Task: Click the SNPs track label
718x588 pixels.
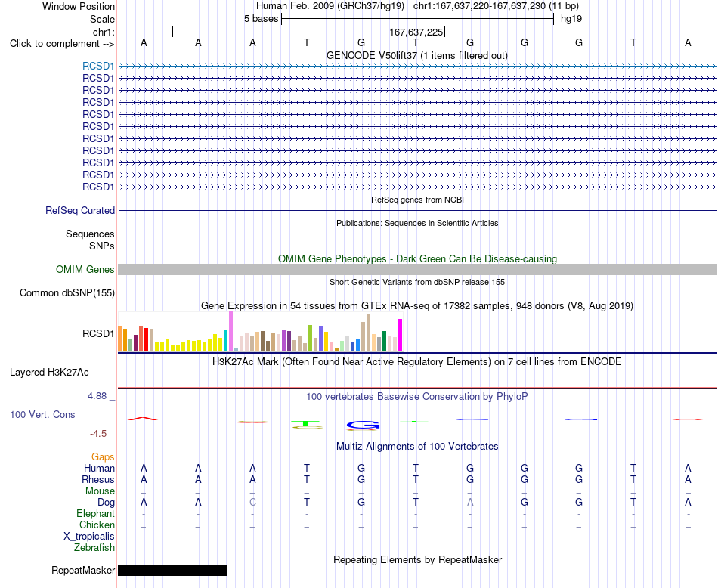Action: 102,246
